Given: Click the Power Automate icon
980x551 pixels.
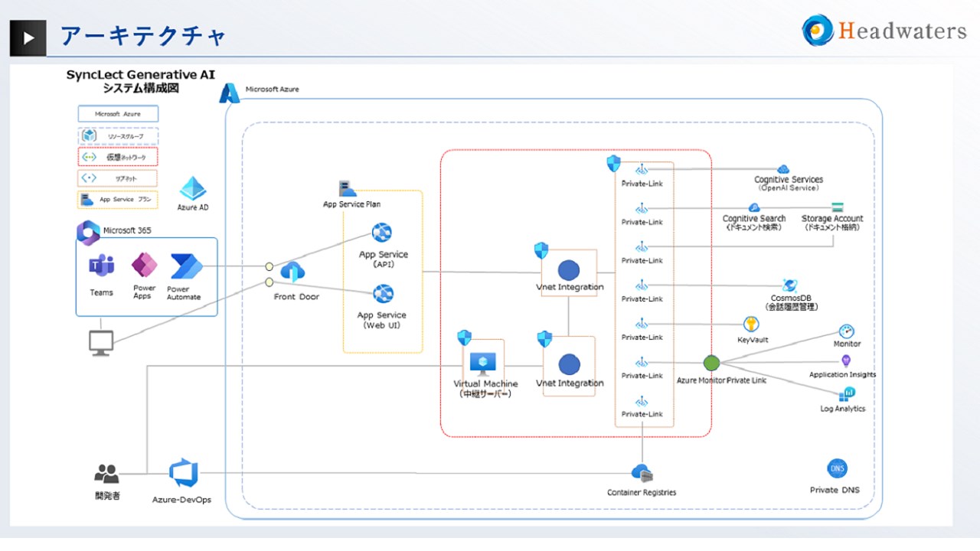Looking at the screenshot, I should [x=186, y=266].
